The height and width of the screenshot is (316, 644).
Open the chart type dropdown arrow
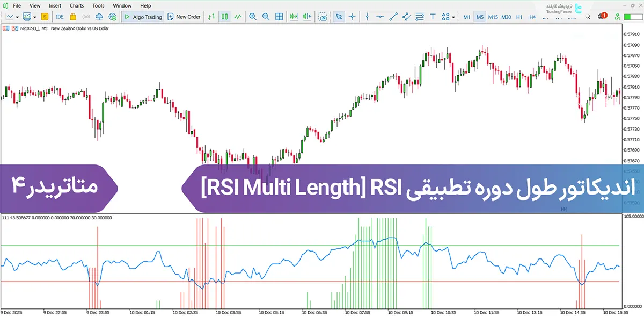pyautogui.click(x=18, y=17)
